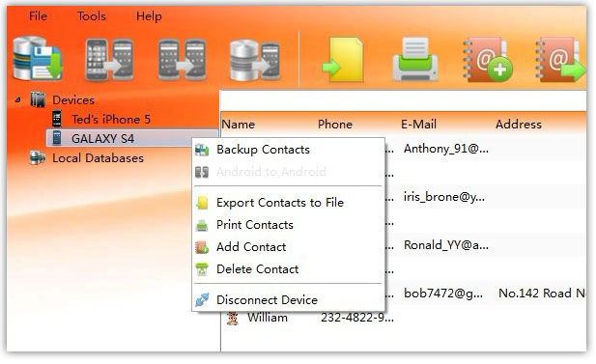This screenshot has width=596, height=364.
Task: Click the Print Contacts menu icon
Action: (202, 225)
